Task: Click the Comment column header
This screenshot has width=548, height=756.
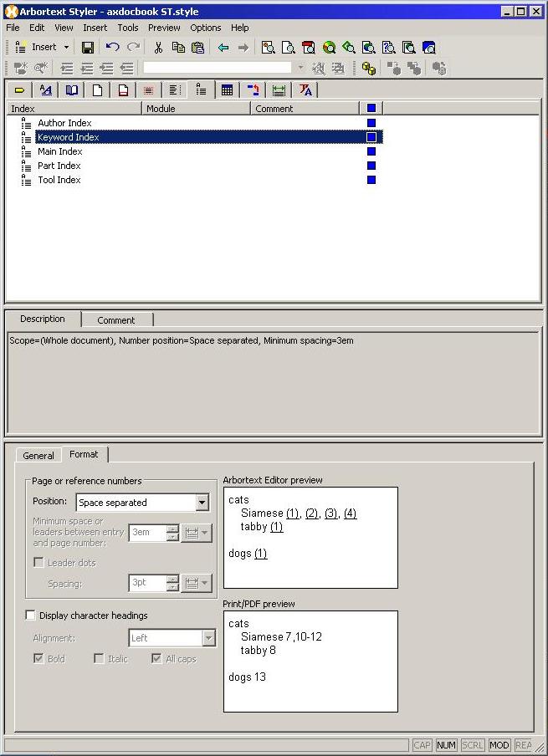Action: (305, 109)
